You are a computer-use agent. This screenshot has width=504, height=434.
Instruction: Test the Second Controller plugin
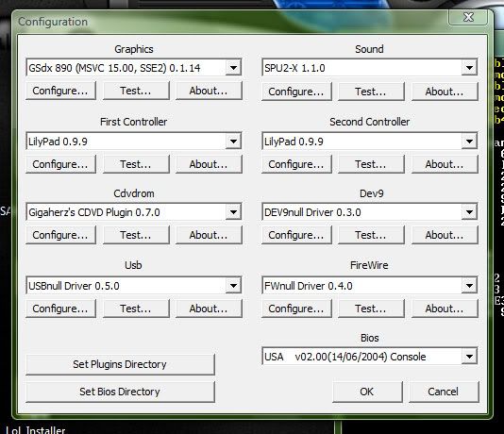[371, 164]
